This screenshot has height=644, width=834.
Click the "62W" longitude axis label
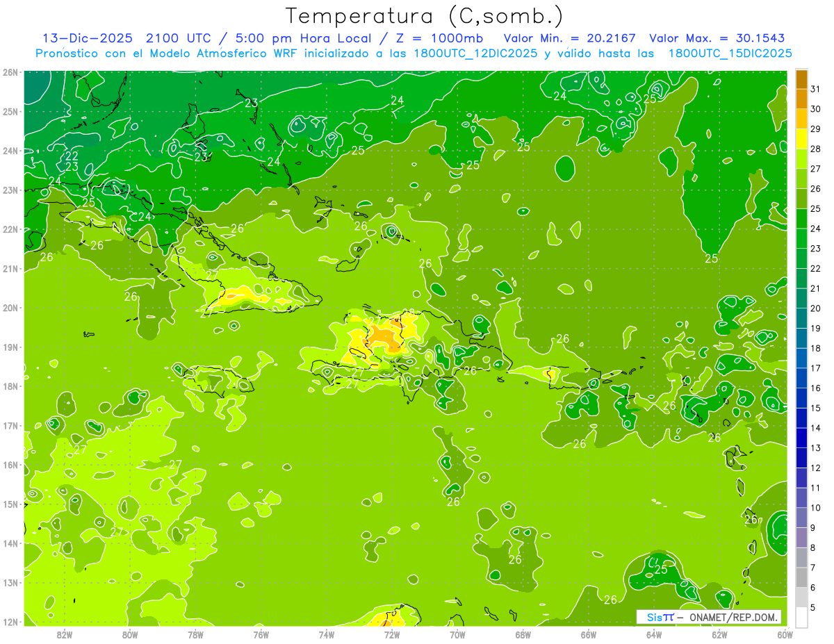tap(720, 634)
